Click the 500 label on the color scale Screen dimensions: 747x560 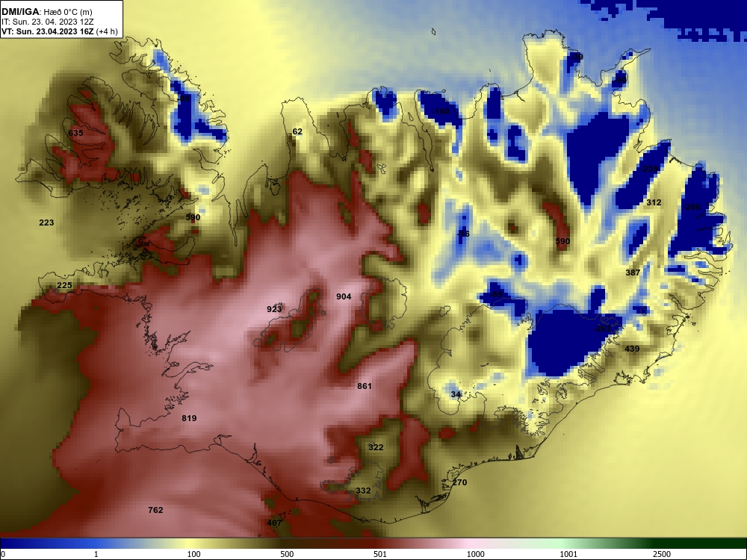(287, 554)
